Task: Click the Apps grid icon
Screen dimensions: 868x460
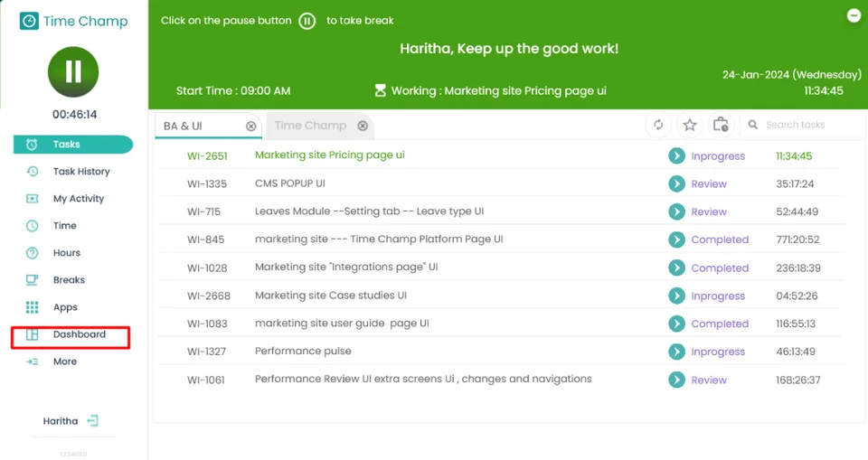Action: (33, 307)
